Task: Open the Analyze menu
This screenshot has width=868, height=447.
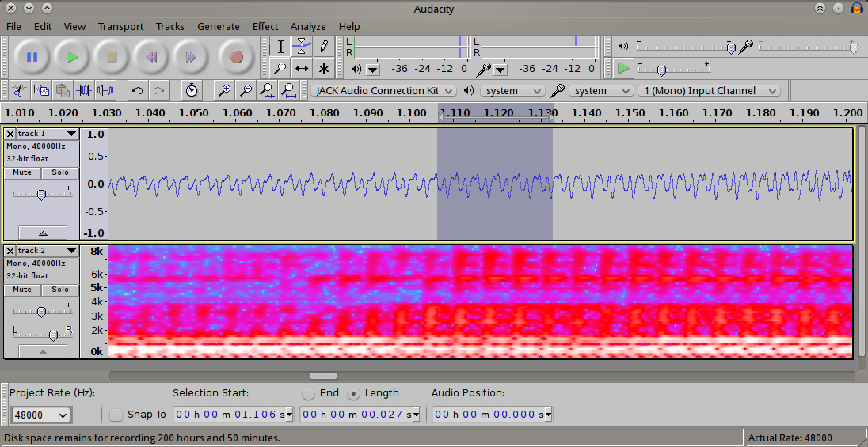Action: tap(308, 27)
